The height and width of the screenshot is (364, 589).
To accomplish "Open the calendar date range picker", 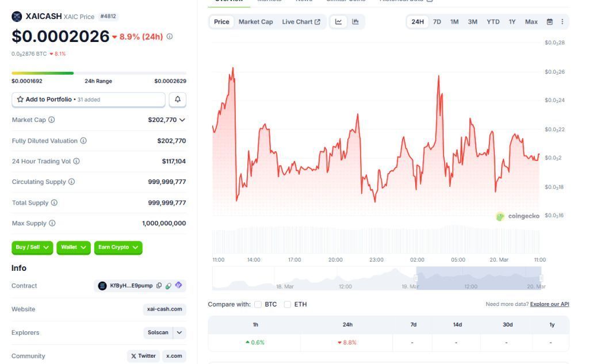I will coord(549,22).
